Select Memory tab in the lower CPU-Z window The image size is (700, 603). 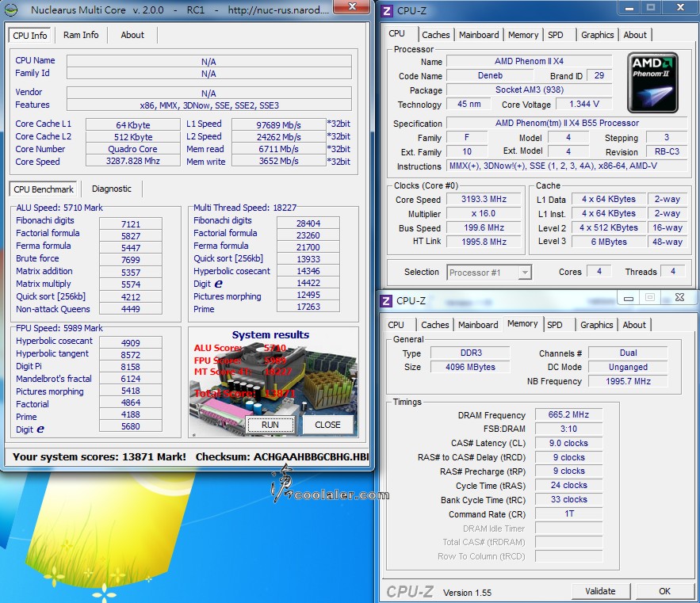click(522, 324)
